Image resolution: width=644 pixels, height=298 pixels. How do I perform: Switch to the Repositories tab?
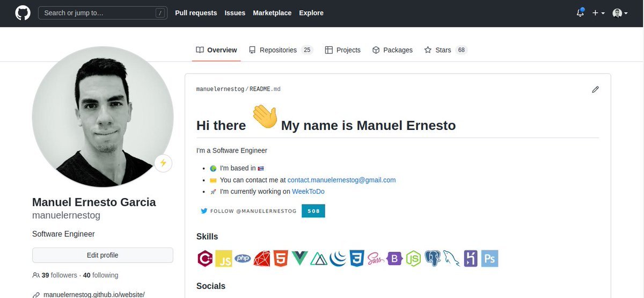281,50
